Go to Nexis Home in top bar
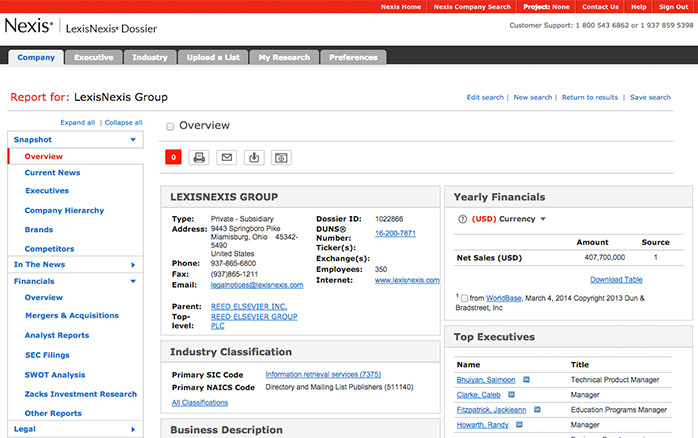This screenshot has height=438, width=698. click(x=401, y=7)
